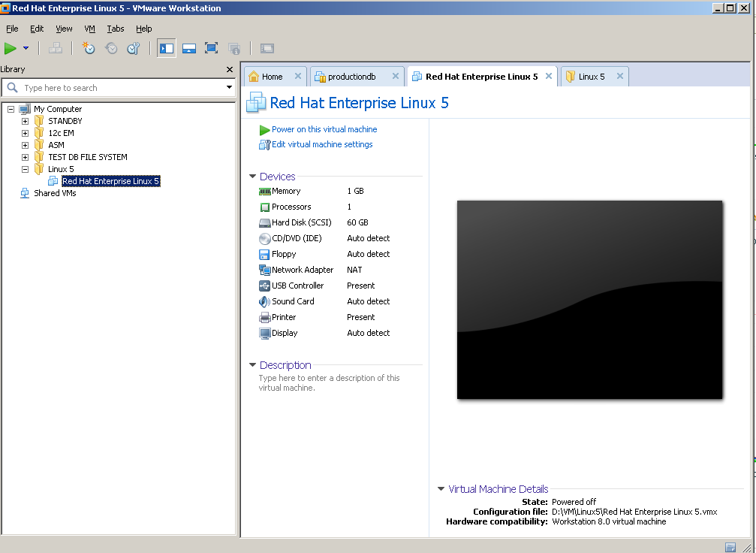Screen dimensions: 756x553
Task: Click the 60 GB hard disk value
Action: point(358,222)
